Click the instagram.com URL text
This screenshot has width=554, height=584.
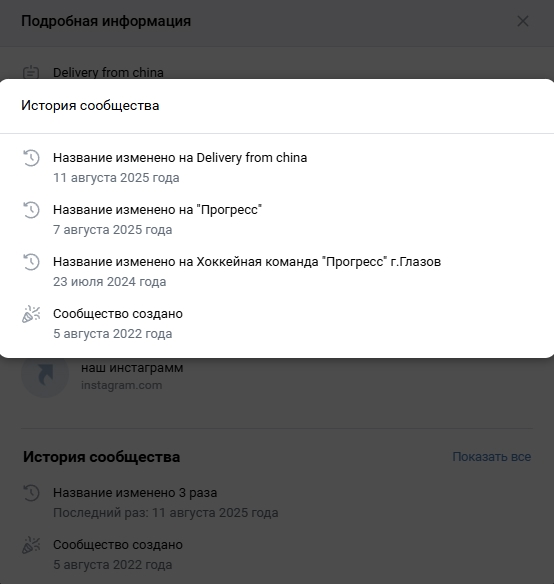(x=121, y=385)
